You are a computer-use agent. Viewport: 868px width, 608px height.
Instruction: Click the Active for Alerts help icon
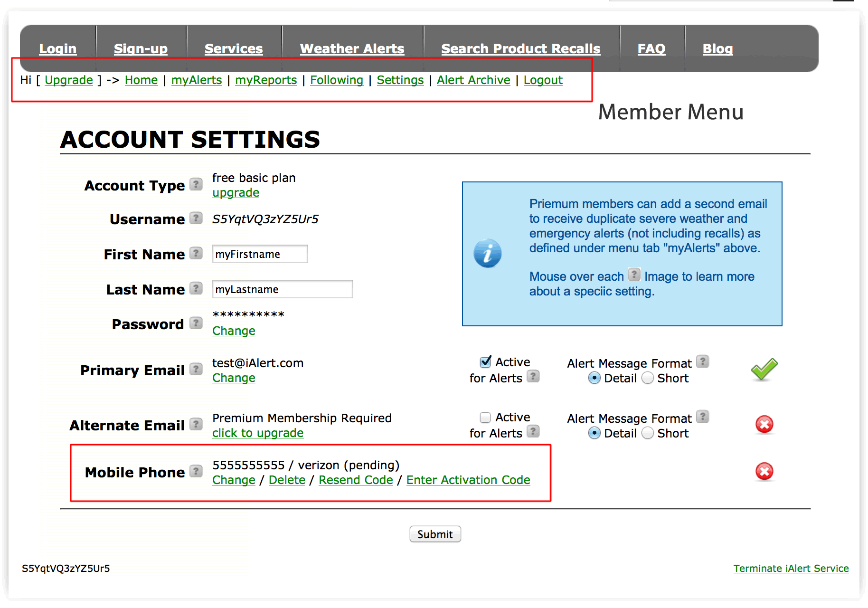(534, 377)
